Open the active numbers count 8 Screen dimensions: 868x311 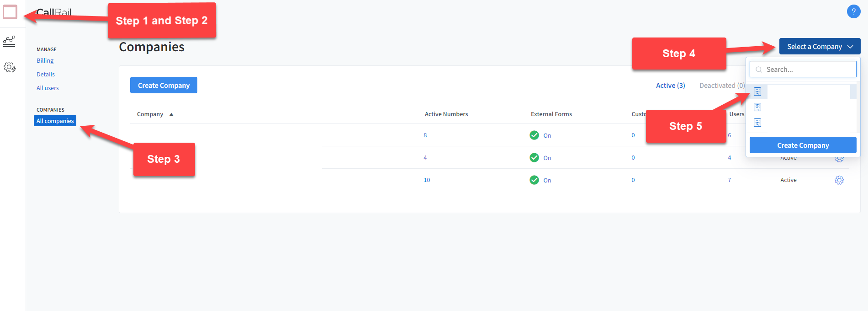pyautogui.click(x=425, y=135)
